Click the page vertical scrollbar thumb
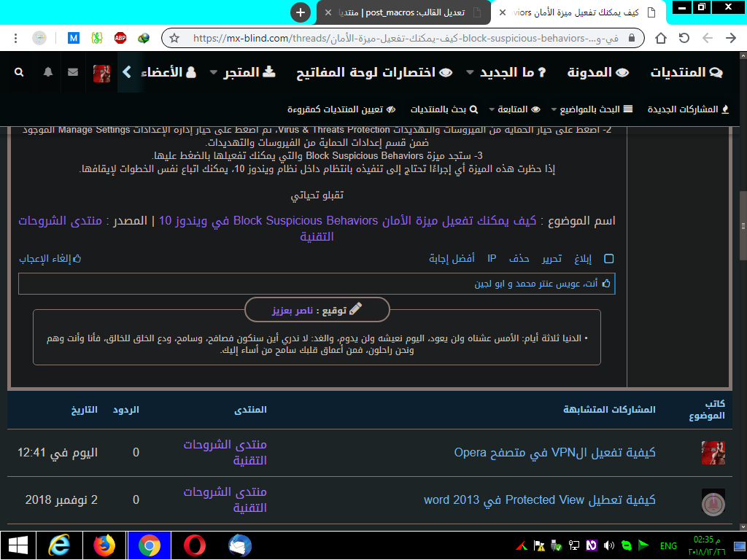This screenshot has width=747, height=560. click(742, 225)
